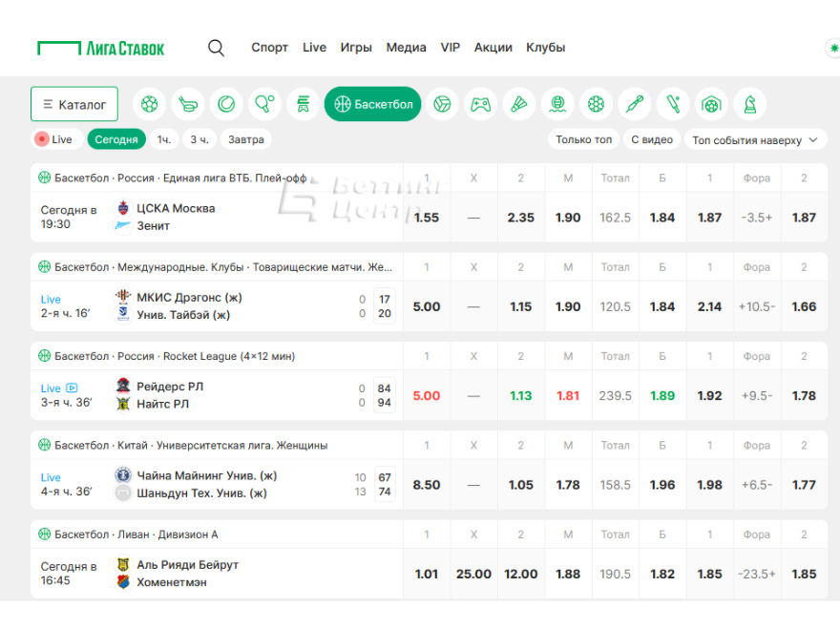Select the martial arts sport icon
The width and height of the screenshot is (840, 629).
(304, 104)
